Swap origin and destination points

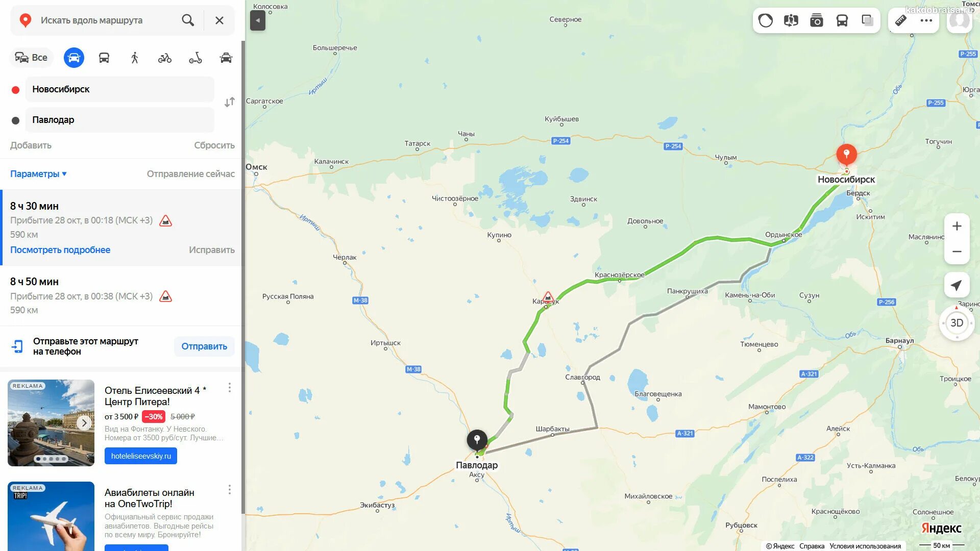230,102
